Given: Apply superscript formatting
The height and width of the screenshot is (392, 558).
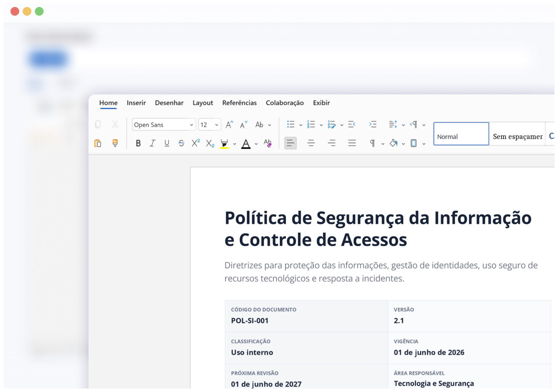Looking at the screenshot, I should [196, 143].
